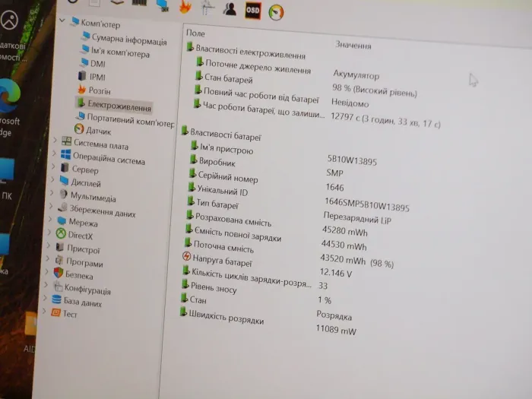Click the flame stability test toolbar icon
The image size is (532, 399).
tap(185, 7)
